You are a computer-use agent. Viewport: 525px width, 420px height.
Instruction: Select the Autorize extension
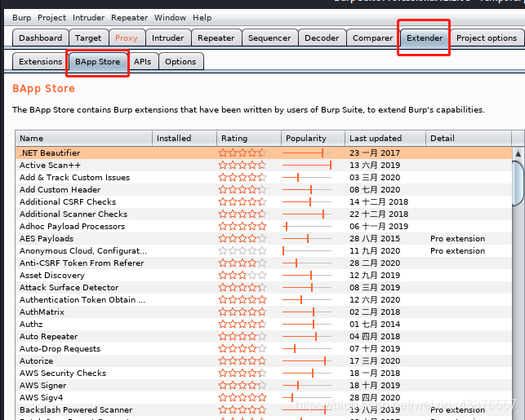click(264, 360)
